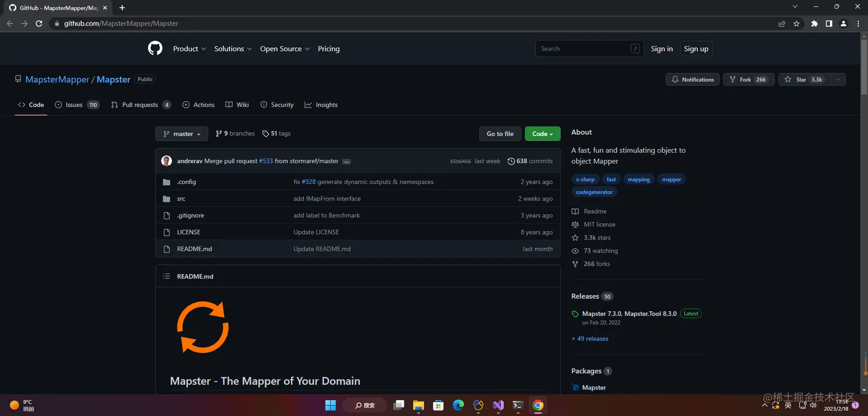
Task: Select the Code tab
Action: 31,105
